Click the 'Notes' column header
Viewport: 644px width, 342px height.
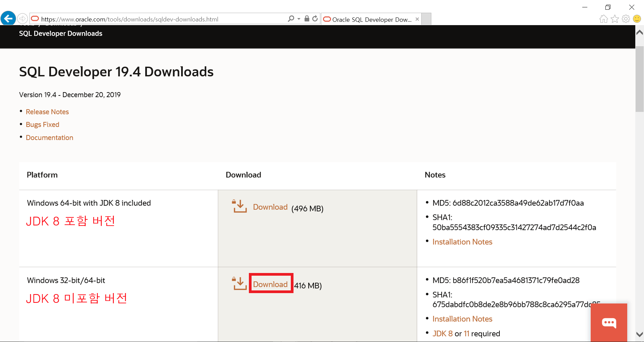click(x=435, y=175)
